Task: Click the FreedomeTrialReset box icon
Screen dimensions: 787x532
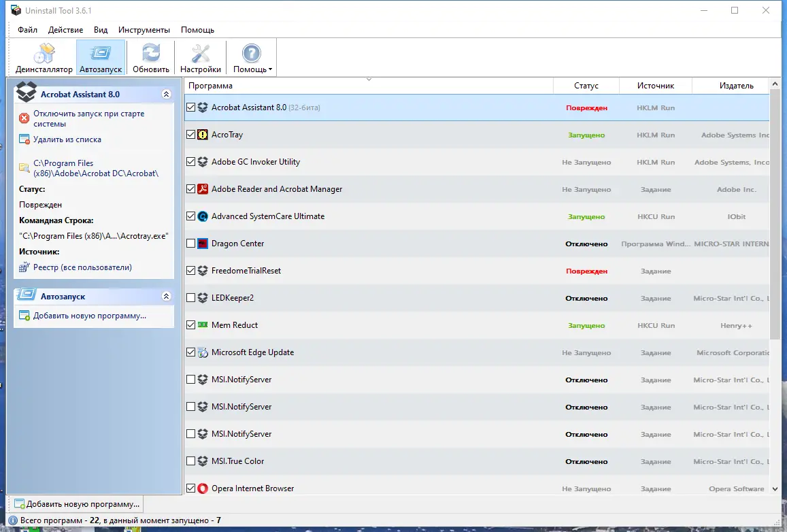Action: [203, 271]
